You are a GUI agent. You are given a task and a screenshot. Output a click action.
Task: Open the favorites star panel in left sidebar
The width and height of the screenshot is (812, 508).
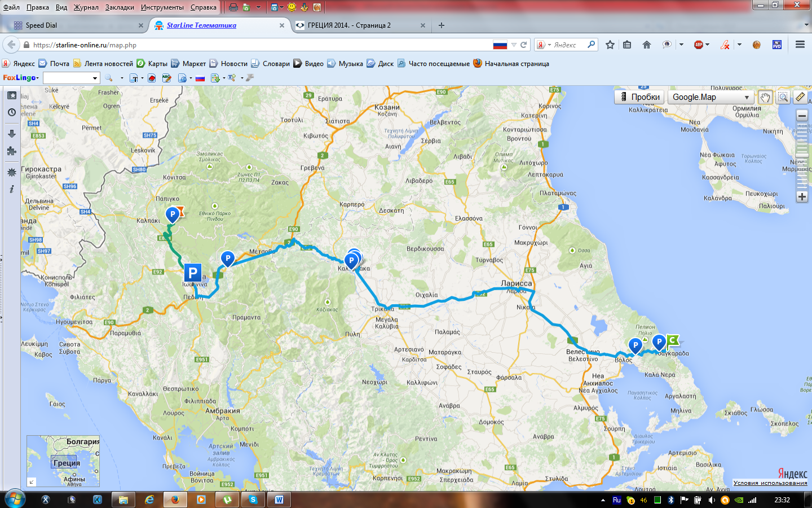tap(12, 95)
